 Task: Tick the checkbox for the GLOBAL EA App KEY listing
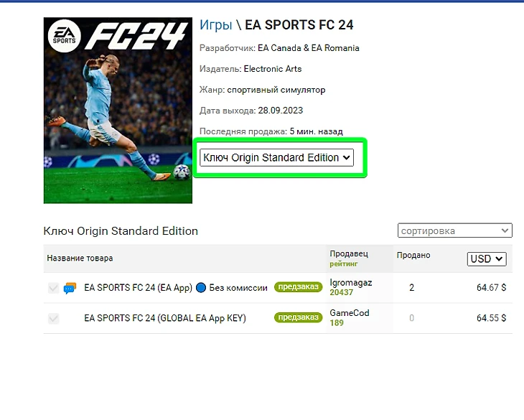(53, 318)
